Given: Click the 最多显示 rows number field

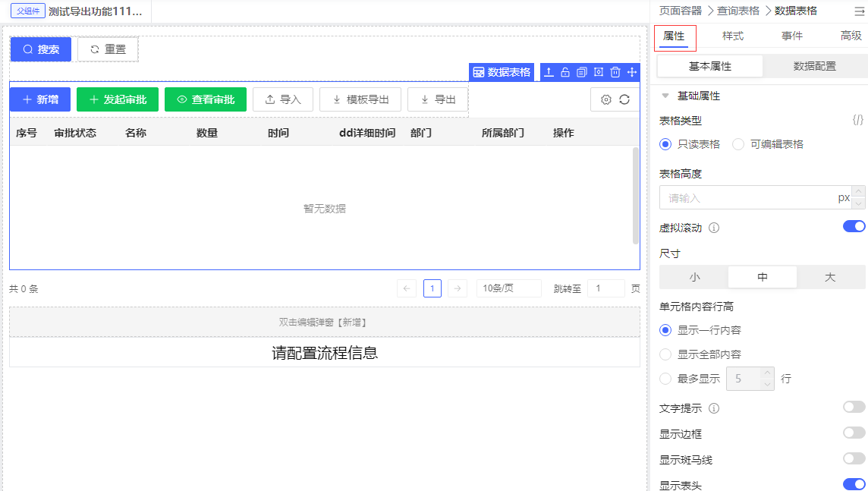Looking at the screenshot, I should (x=744, y=379).
